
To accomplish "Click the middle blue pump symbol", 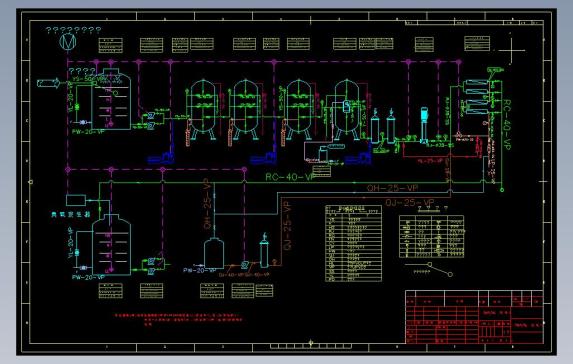I will [263, 158].
